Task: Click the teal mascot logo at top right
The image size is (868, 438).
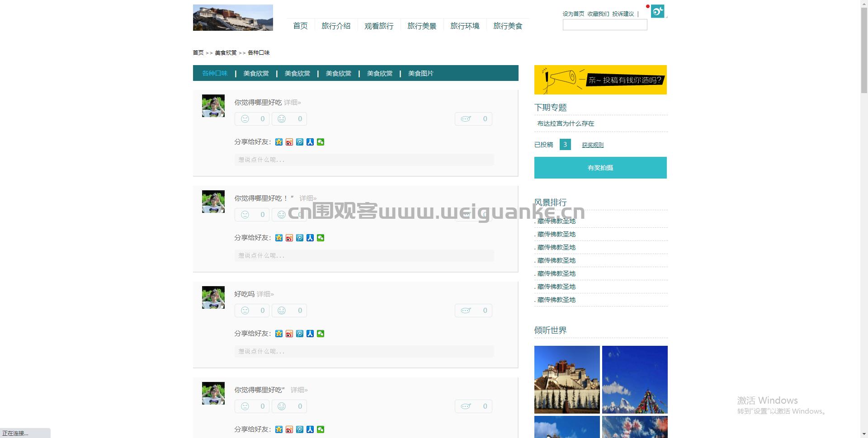Action: pos(658,11)
